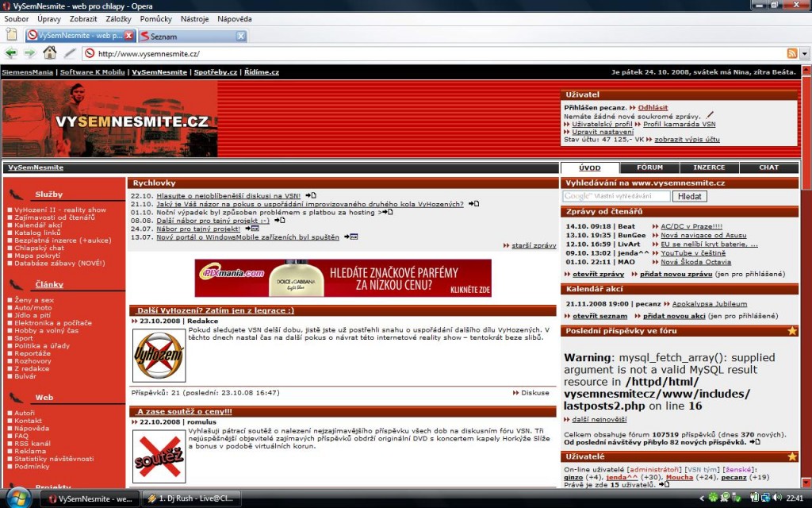This screenshot has height=508, width=812.
Task: Close the VySemNesmite tab
Action: point(128,36)
